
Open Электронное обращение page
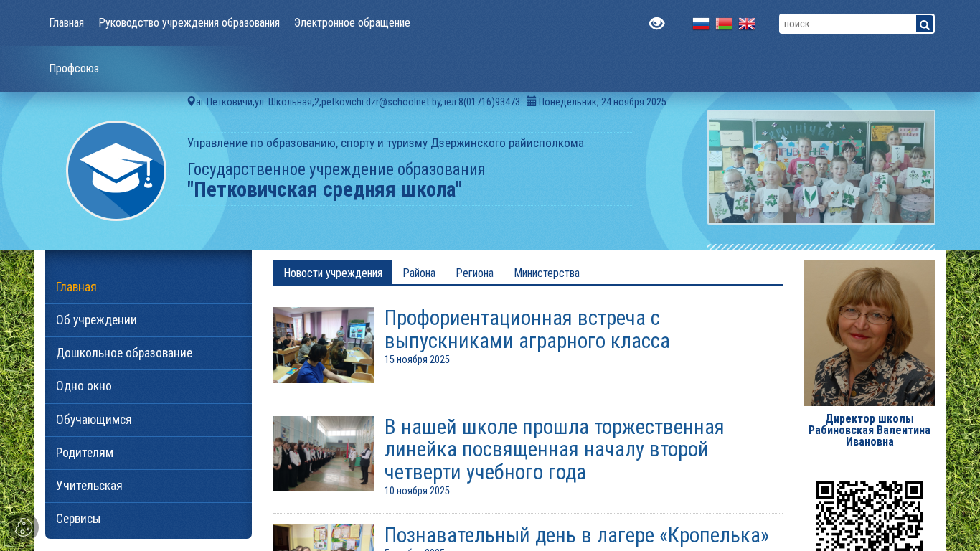click(352, 23)
